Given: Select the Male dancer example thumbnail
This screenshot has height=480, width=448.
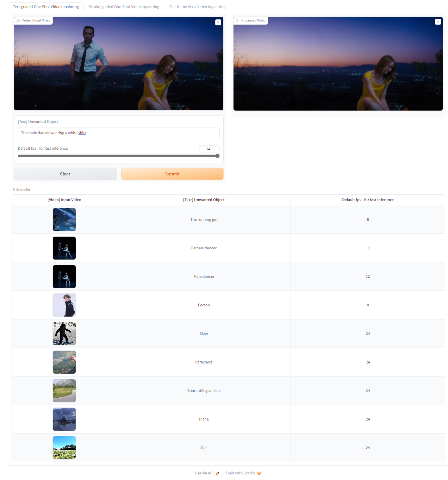Looking at the screenshot, I should (64, 276).
